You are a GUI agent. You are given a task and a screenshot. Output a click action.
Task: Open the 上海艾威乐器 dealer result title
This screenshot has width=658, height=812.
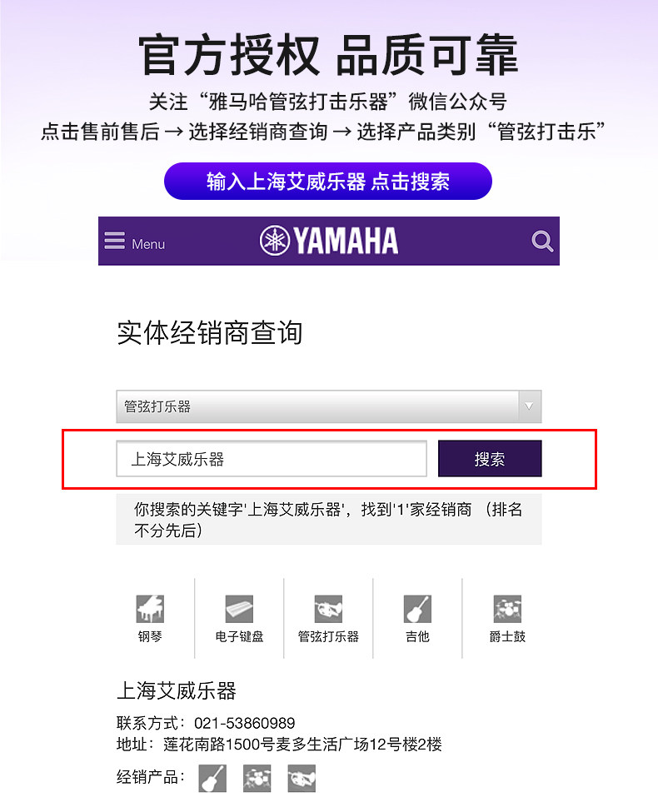[176, 690]
